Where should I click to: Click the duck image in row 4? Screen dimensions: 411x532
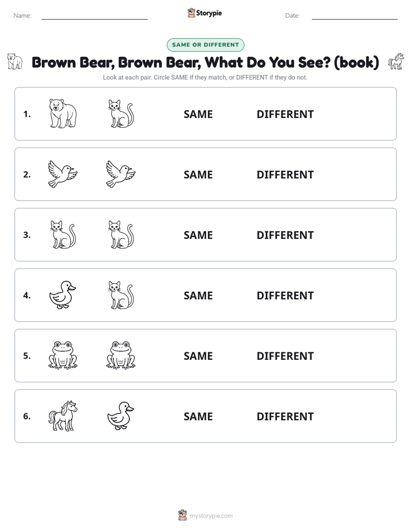pos(63,295)
